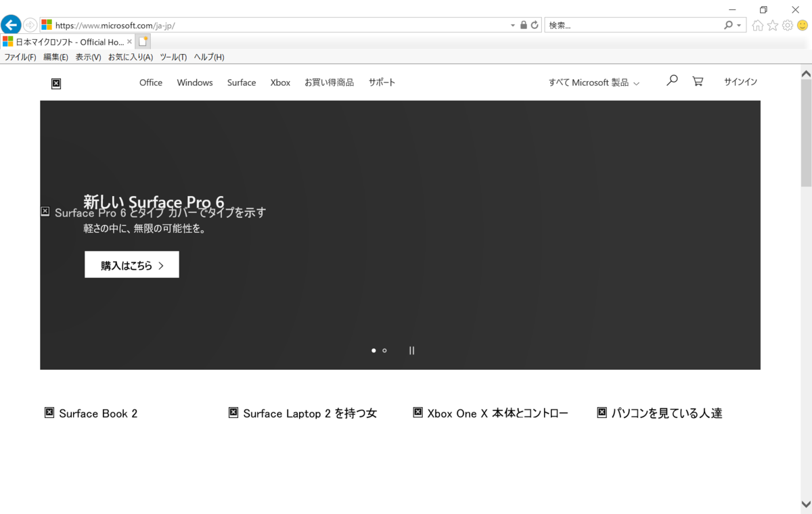Screen dimensions: 812x514
Task: Click the Home icon in the toolbar
Action: (x=758, y=25)
